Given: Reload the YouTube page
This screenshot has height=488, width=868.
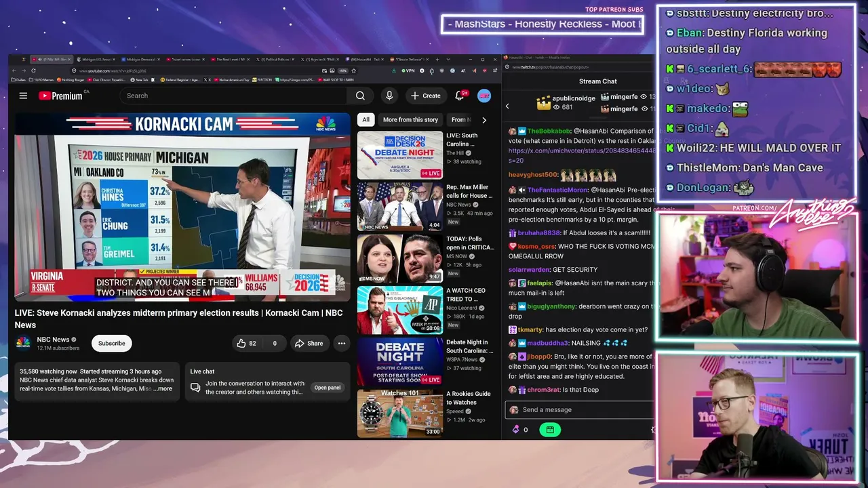Looking at the screenshot, I should tap(33, 70).
